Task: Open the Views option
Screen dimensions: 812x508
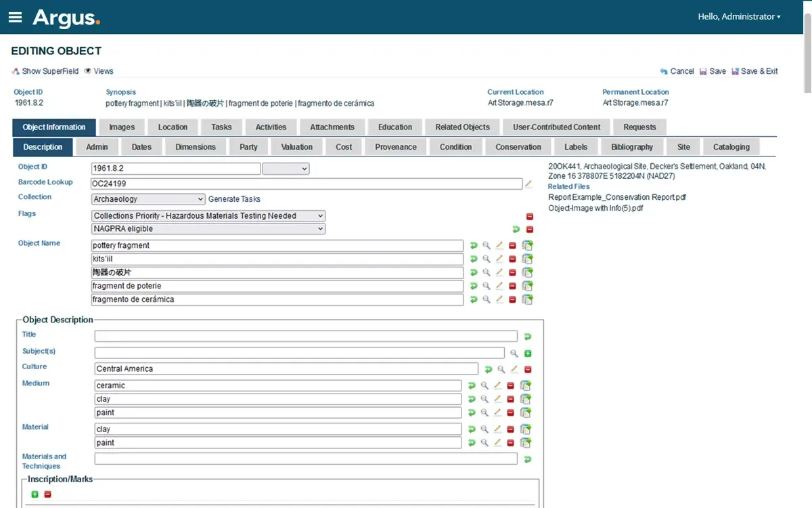Action: pyautogui.click(x=99, y=71)
